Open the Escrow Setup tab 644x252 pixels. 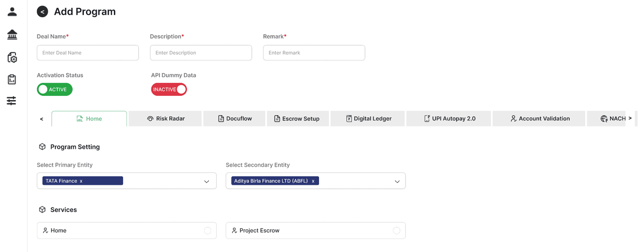[x=297, y=119]
